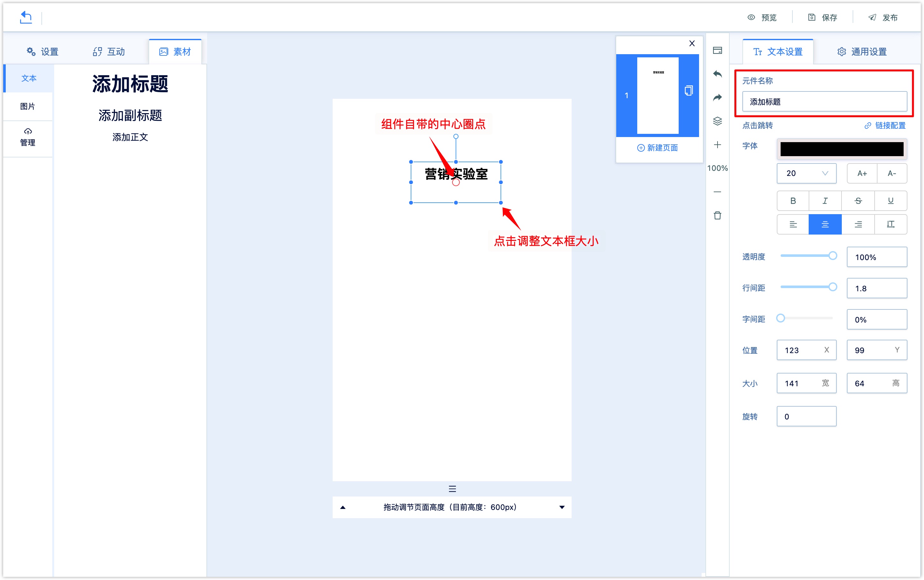This screenshot has height=580, width=924.
Task: Increase font size with A+
Action: pos(862,173)
